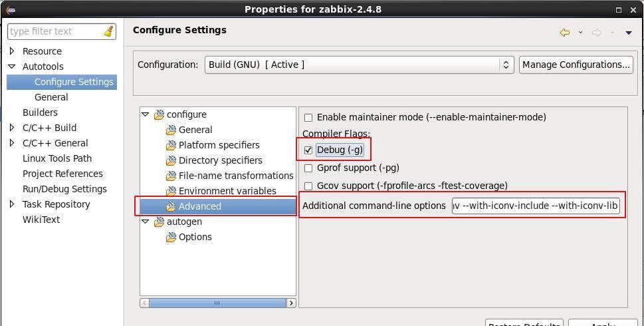Click the Directory specifiers folder icon
Image resolution: width=644 pixels, height=326 pixels.
tap(171, 160)
